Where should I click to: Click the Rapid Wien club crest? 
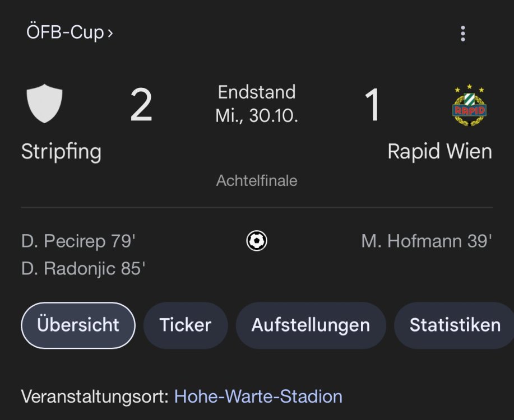point(469,105)
